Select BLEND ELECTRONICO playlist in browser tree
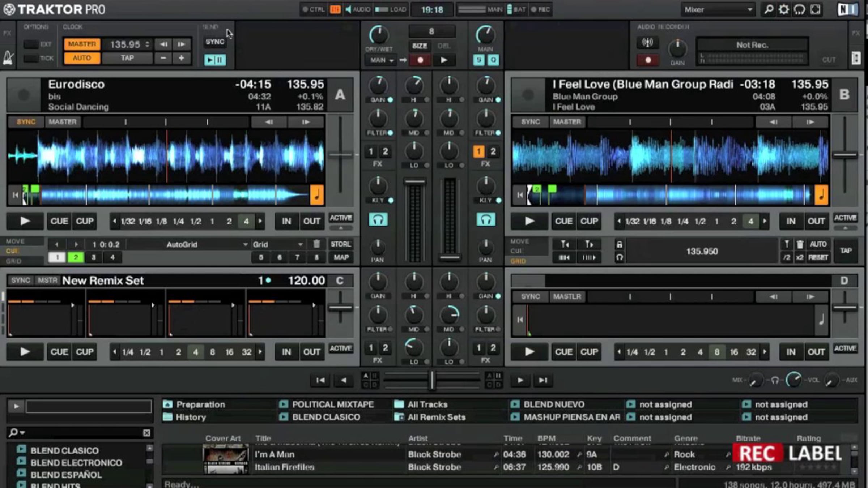868x488 pixels. (x=76, y=463)
